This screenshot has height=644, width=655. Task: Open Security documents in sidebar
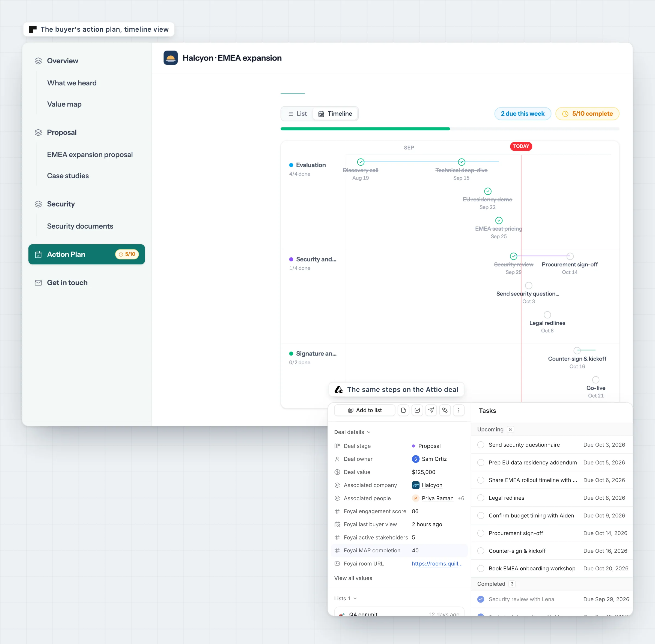pyautogui.click(x=80, y=226)
